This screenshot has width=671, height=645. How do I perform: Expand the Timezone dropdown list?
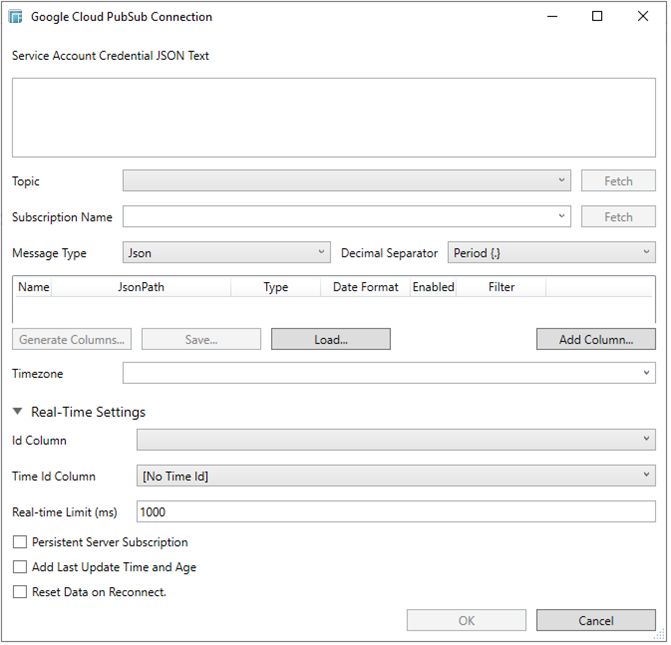coord(389,373)
